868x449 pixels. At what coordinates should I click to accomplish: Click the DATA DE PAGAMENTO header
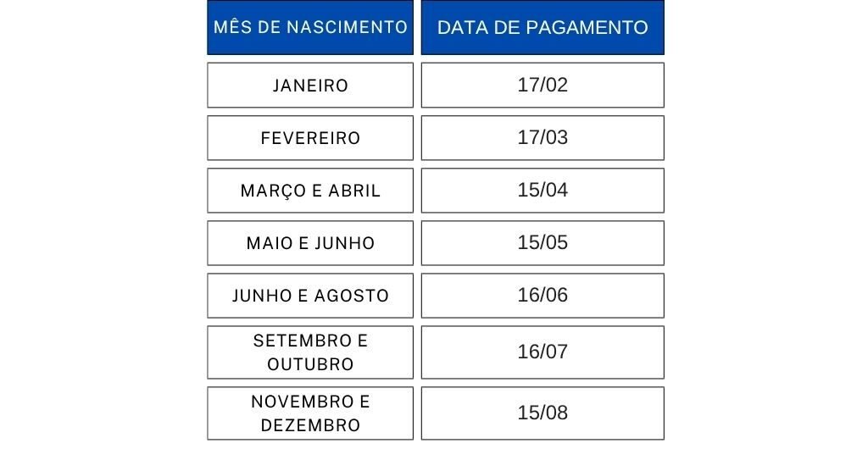click(x=542, y=28)
